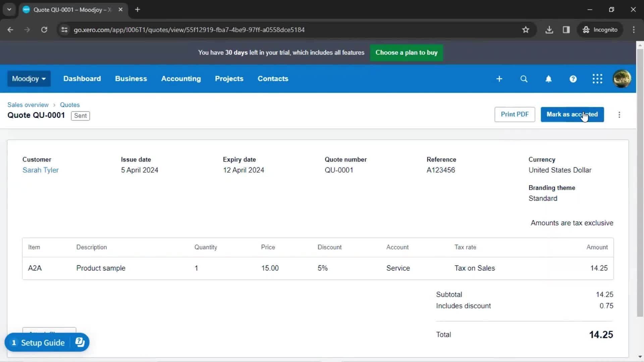Select the Quote QU-0001 browser tab
This screenshot has height=362, width=644.
pos(72,10)
